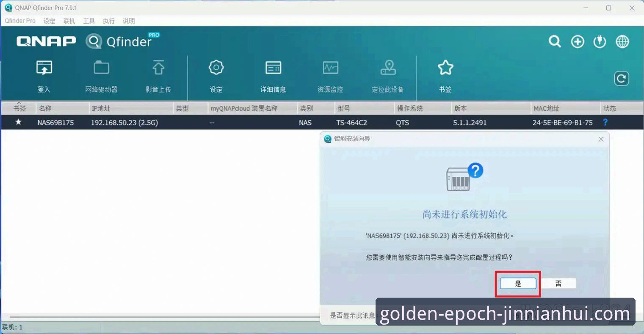The width and height of the screenshot is (644, 334).
Task: Sort by 型号 column header
Action: (x=364, y=108)
